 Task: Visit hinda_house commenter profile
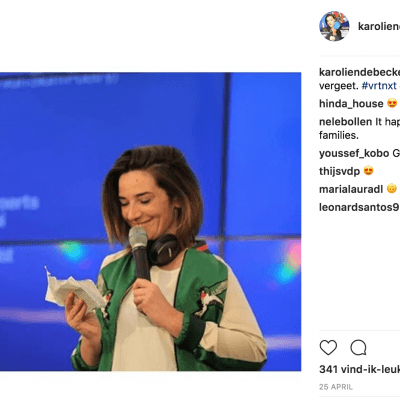351,104
